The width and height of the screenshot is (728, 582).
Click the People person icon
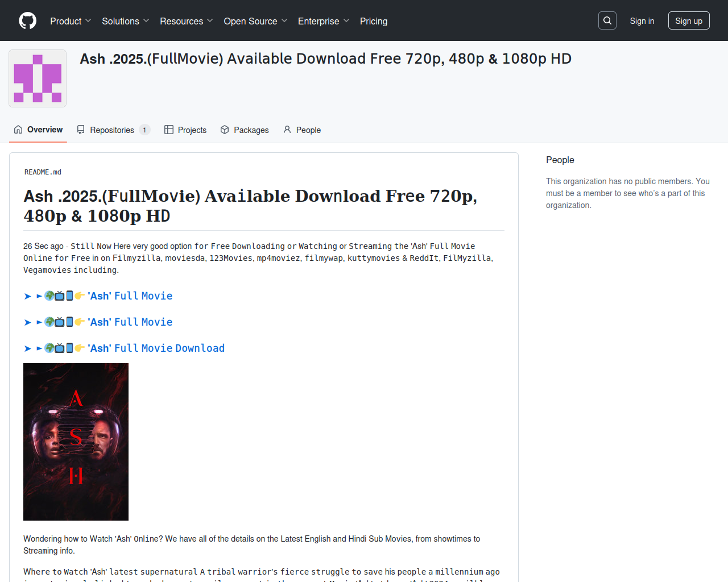pos(287,130)
